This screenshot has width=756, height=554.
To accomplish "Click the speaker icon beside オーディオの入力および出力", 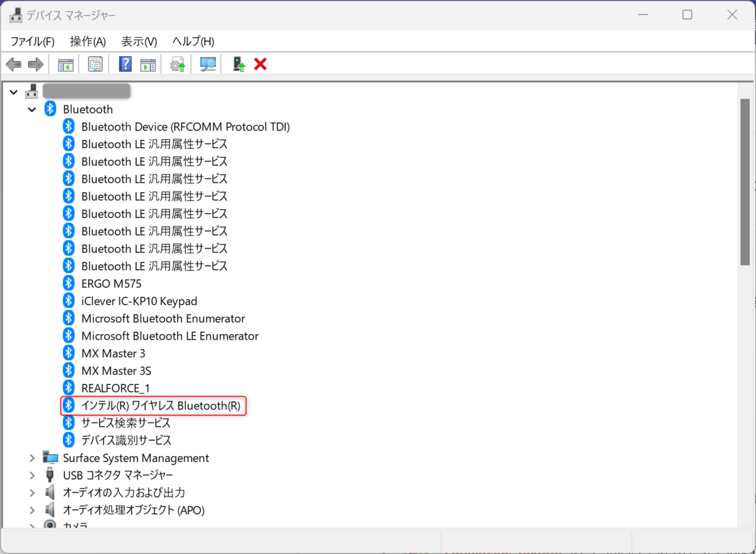I will pyautogui.click(x=50, y=492).
